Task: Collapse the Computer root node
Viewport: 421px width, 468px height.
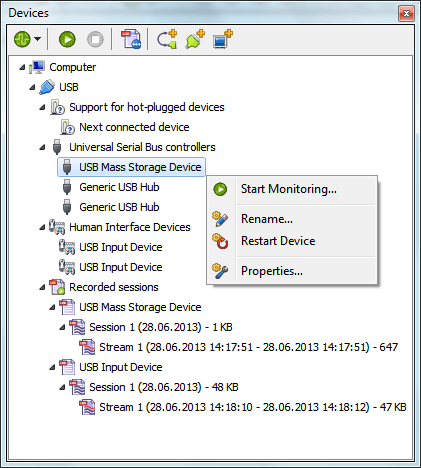Action: (x=22, y=67)
